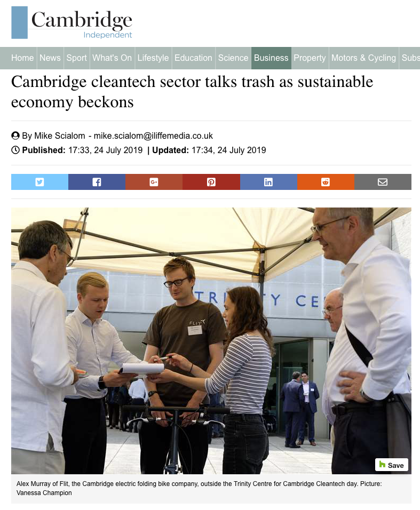Open the Sport section

point(77,58)
